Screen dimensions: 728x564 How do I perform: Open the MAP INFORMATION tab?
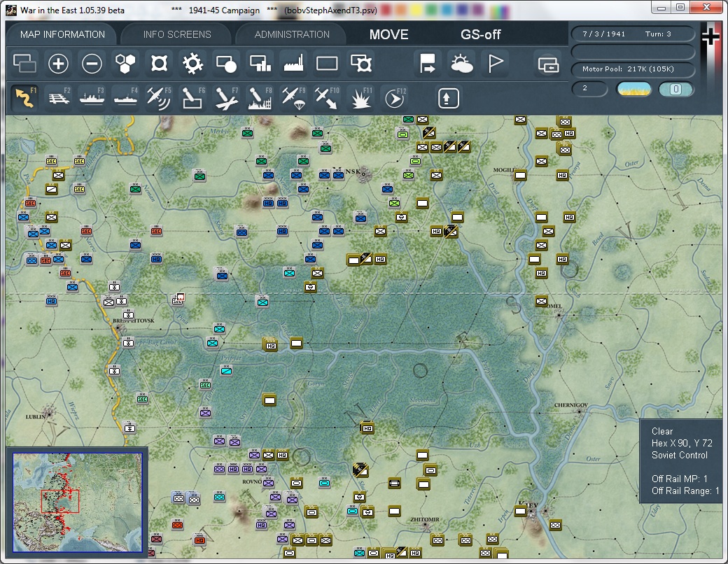tap(62, 34)
